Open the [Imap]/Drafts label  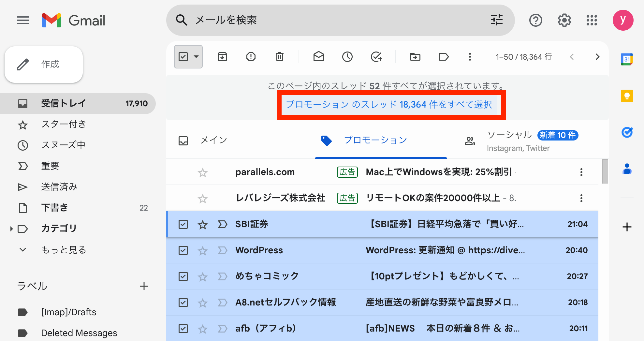point(68,312)
